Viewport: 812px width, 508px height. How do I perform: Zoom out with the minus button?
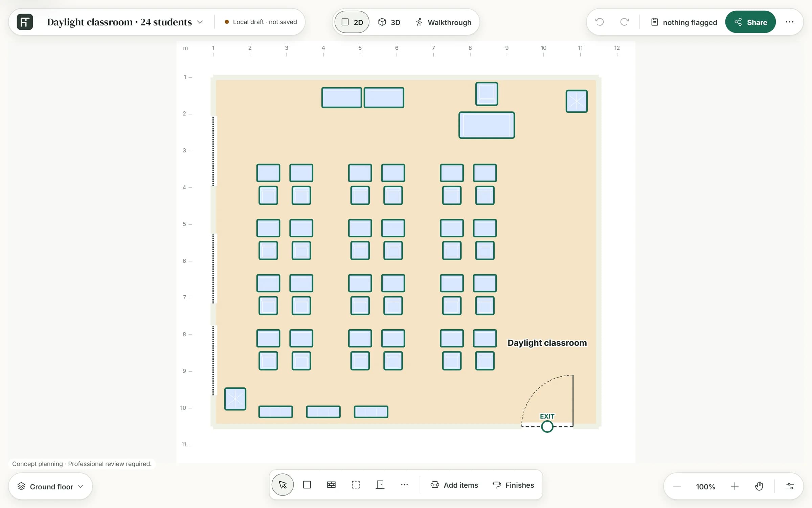(x=677, y=486)
